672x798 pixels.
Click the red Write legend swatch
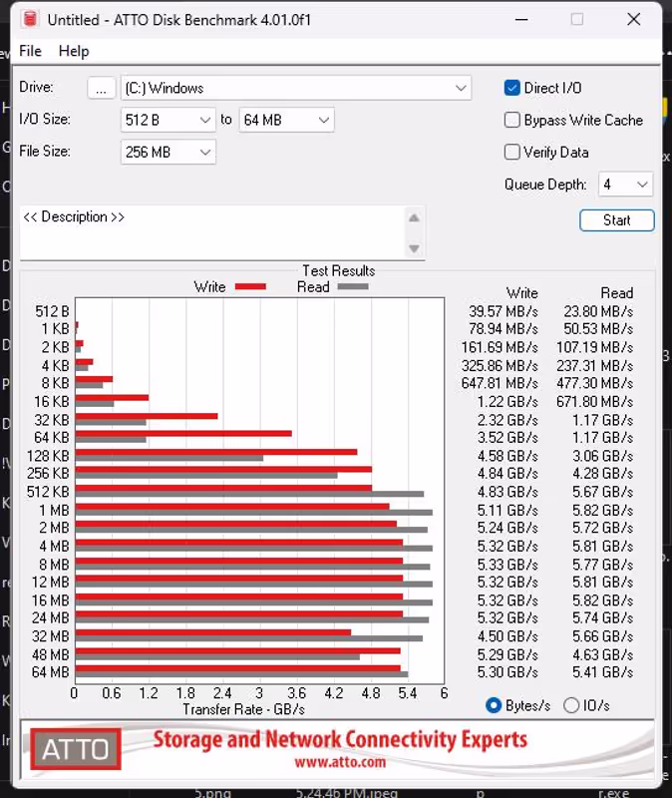click(x=250, y=287)
